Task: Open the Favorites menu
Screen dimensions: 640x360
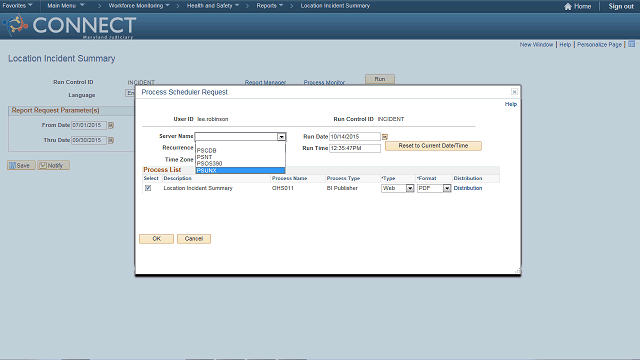Action: [18, 6]
